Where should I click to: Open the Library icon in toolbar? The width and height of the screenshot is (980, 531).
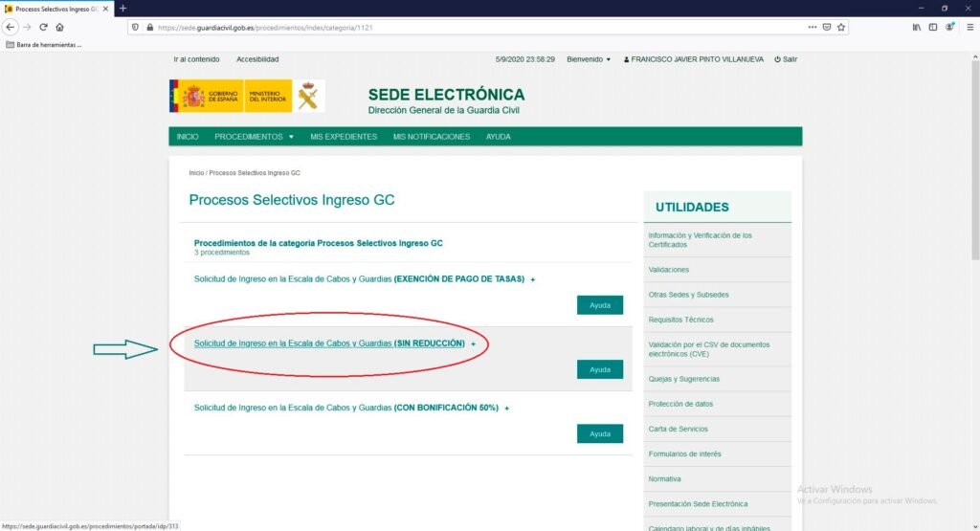coord(916,27)
